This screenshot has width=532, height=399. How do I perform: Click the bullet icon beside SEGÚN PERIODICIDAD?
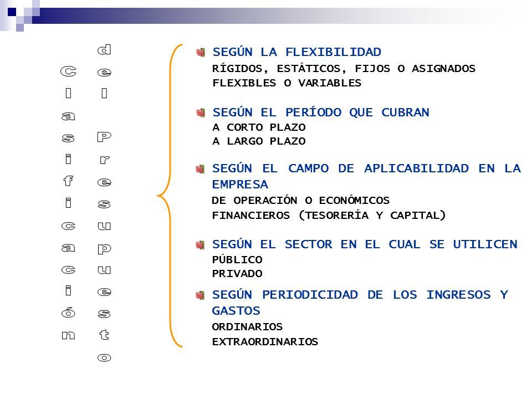[x=200, y=295]
